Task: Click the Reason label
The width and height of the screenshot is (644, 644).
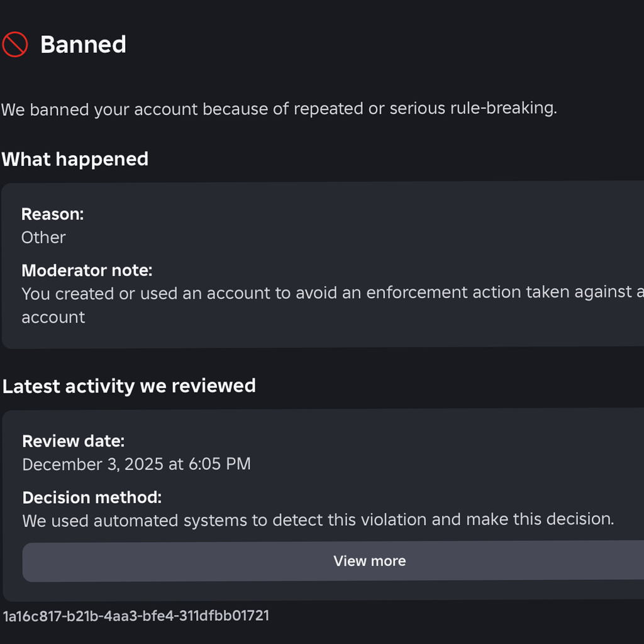Action: coord(52,214)
